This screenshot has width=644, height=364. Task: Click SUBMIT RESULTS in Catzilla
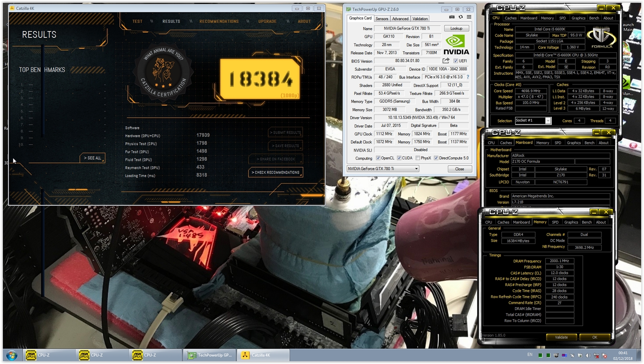(285, 133)
